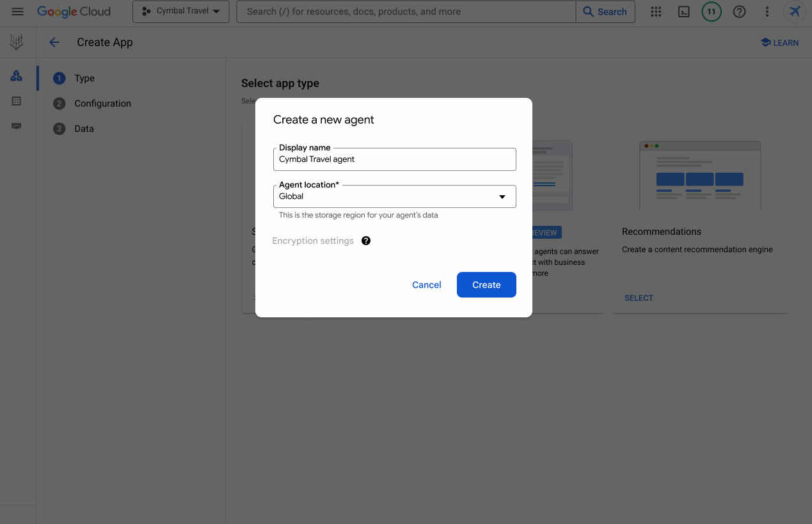
Task: Open the Google apps grid
Action: (x=656, y=12)
